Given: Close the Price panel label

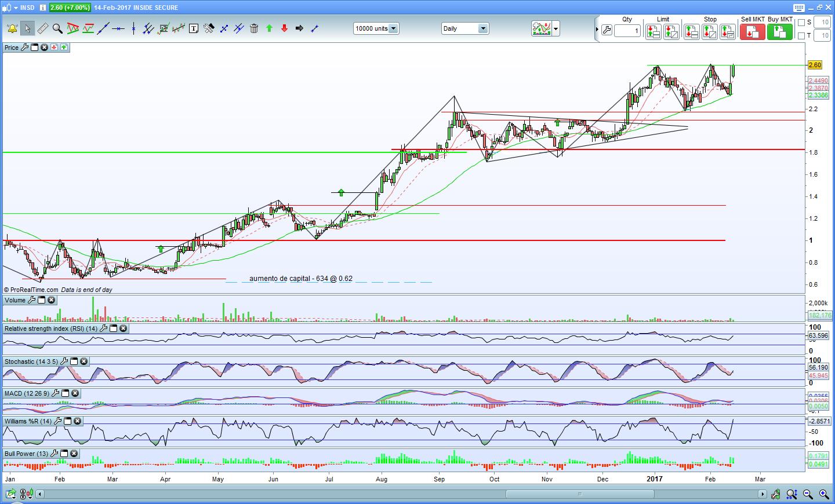Looking at the screenshot, I should click(44, 48).
